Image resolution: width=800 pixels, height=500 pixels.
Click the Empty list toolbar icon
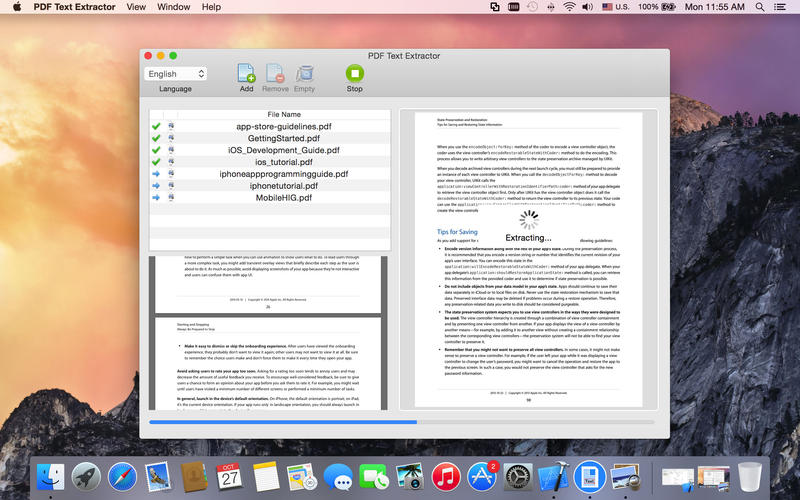tap(305, 73)
